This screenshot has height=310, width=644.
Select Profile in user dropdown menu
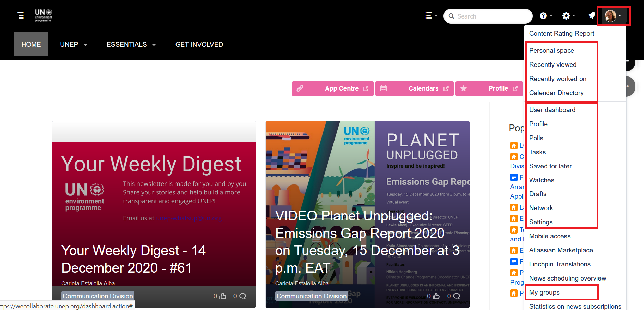coord(538,124)
